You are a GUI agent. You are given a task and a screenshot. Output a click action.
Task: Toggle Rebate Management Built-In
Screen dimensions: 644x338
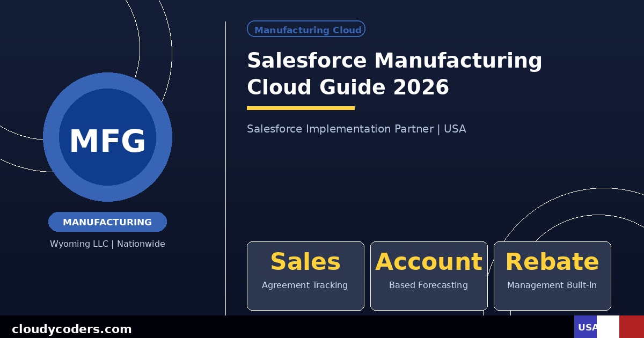552,285
